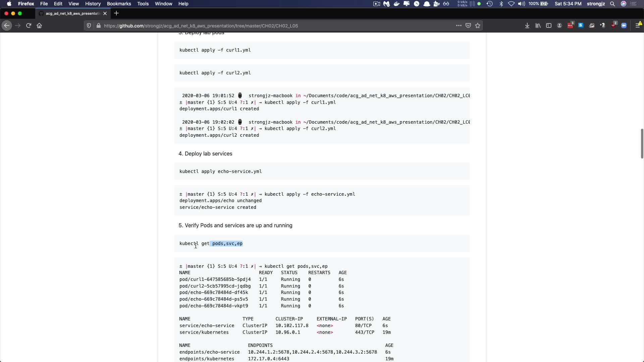Image resolution: width=644 pixels, height=362 pixels.
Task: Open a new browser tab
Action: (116, 13)
